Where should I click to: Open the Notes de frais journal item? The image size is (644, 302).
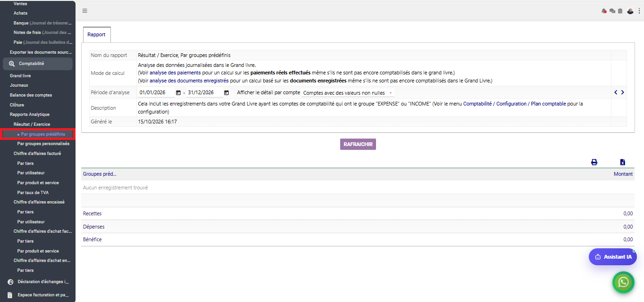point(42,33)
